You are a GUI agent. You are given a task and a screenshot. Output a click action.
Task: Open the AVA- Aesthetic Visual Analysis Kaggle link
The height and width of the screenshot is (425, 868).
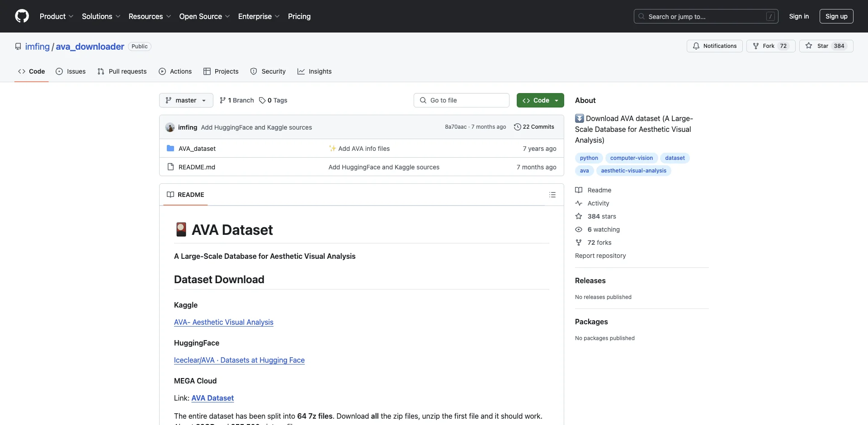224,322
